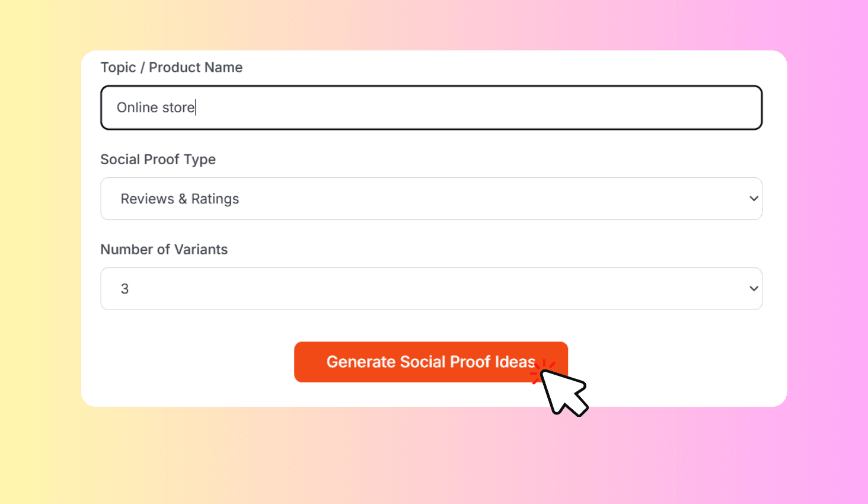
Task: Click the chevron arrow in Number of Variants
Action: point(754,289)
